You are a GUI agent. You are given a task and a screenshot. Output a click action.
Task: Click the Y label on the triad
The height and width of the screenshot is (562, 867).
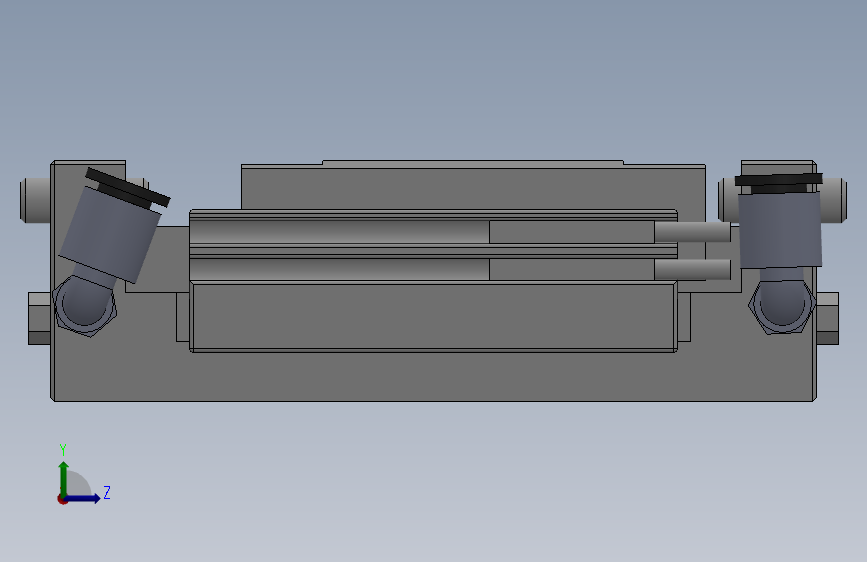click(x=63, y=449)
